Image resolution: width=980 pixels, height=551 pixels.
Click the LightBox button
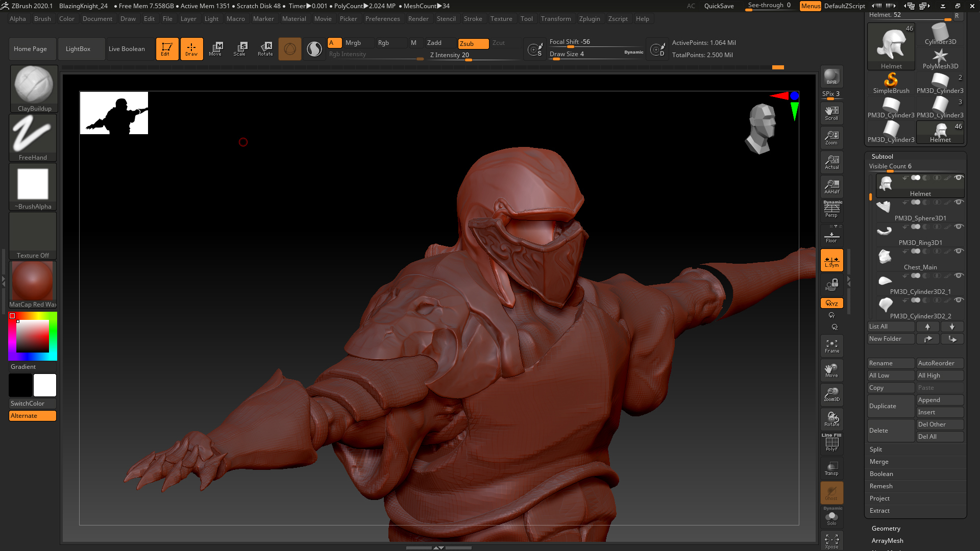tap(78, 49)
